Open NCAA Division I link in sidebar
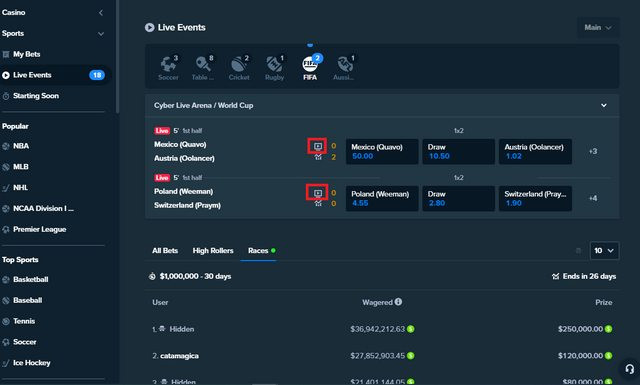The width and height of the screenshot is (640, 385). pos(43,209)
